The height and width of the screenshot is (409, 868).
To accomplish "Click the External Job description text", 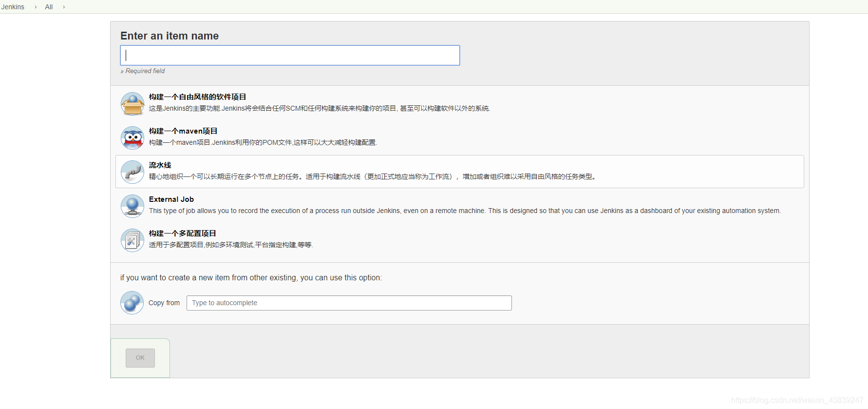I will [x=465, y=211].
